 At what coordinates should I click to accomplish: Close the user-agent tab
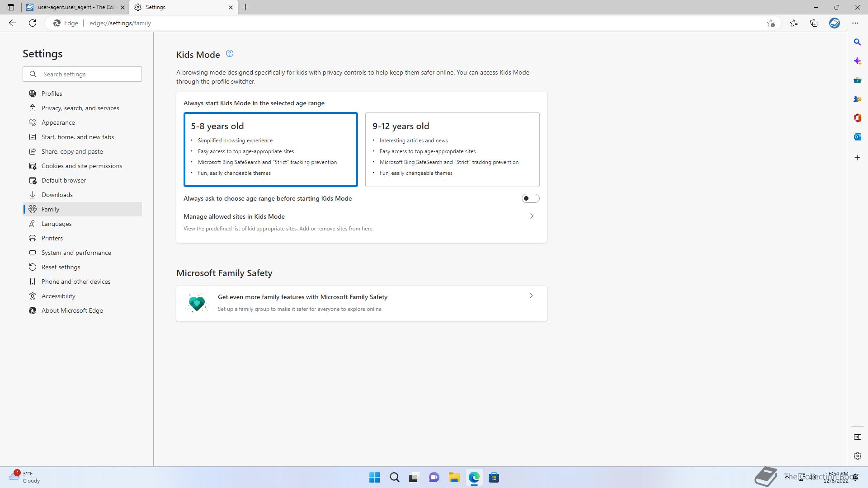[123, 7]
